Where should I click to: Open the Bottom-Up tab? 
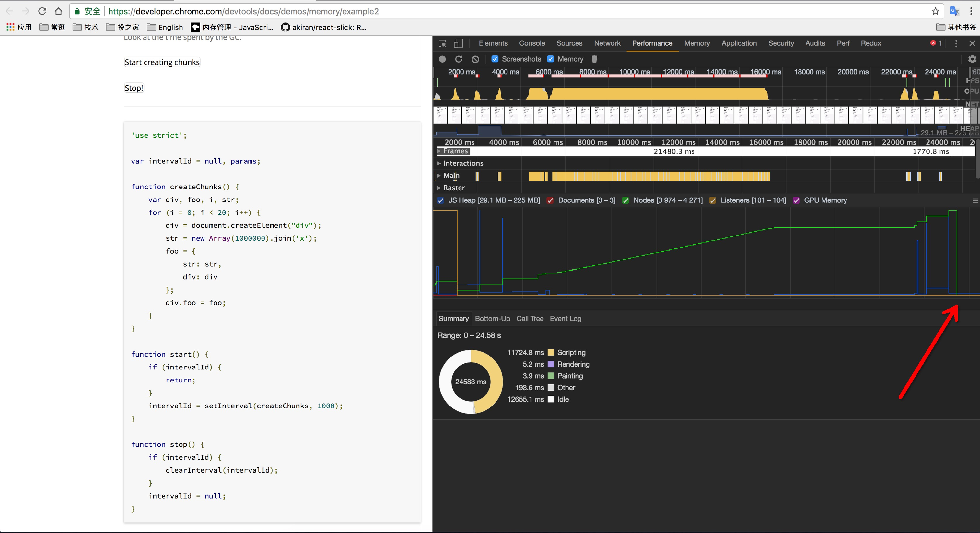tap(492, 318)
